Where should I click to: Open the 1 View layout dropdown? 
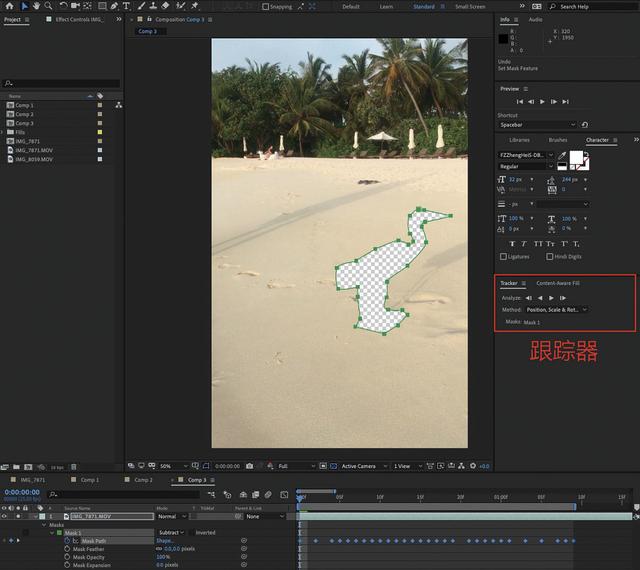(407, 466)
